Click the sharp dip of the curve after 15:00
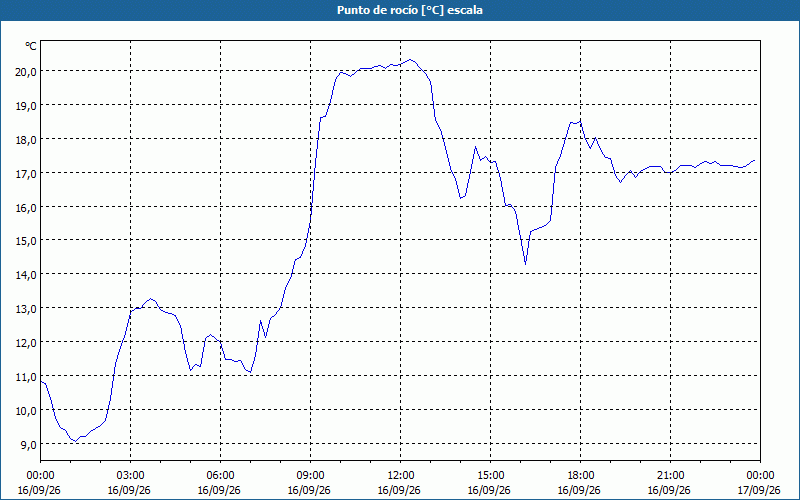This screenshot has width=800, height=500. point(526,263)
